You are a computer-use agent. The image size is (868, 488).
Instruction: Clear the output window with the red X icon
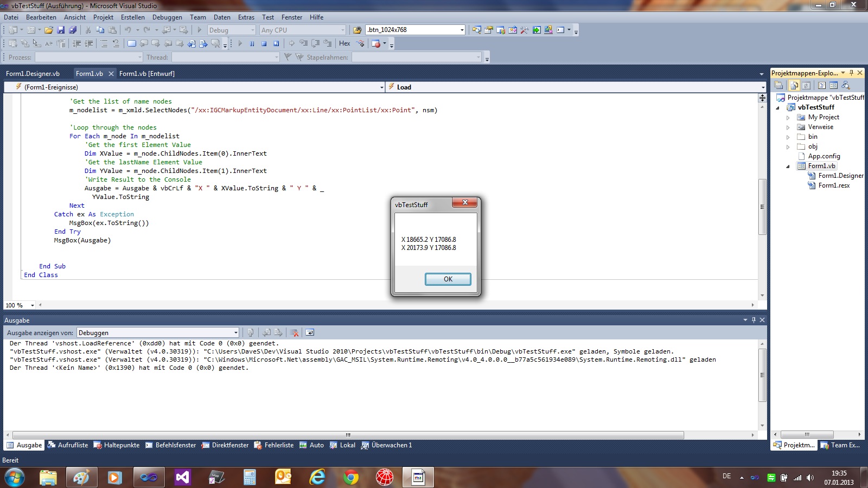click(294, 332)
